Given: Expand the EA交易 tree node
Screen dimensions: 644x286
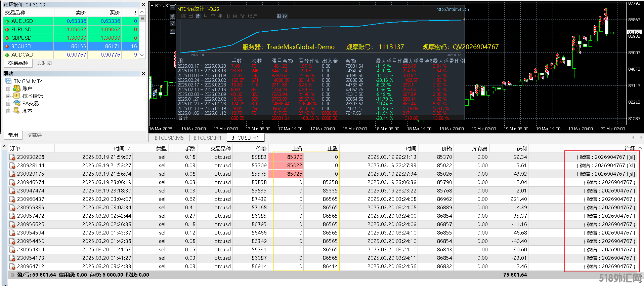Looking at the screenshot, I should click(x=8, y=104).
